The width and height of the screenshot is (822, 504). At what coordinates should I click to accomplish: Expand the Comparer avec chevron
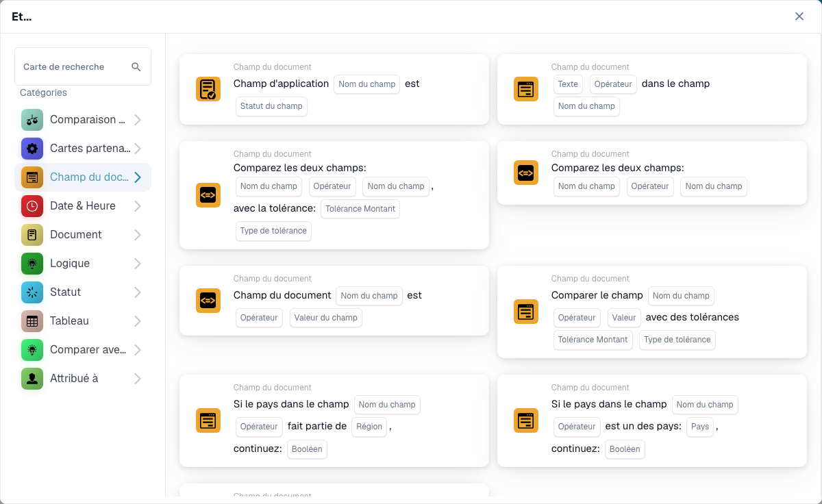138,350
